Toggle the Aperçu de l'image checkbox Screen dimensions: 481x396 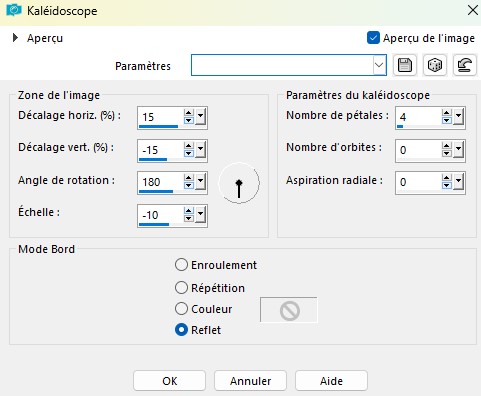373,38
